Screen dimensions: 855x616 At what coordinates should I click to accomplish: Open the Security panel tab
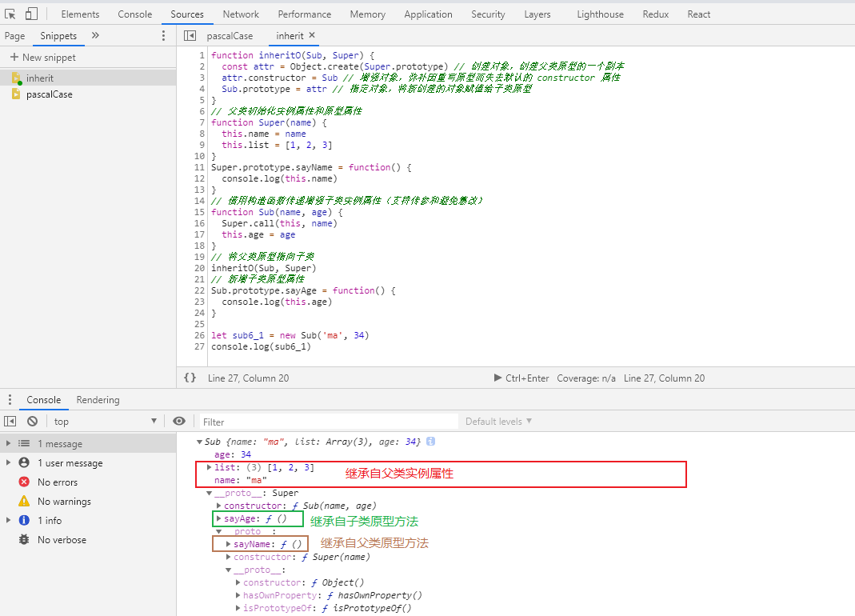[x=488, y=14]
